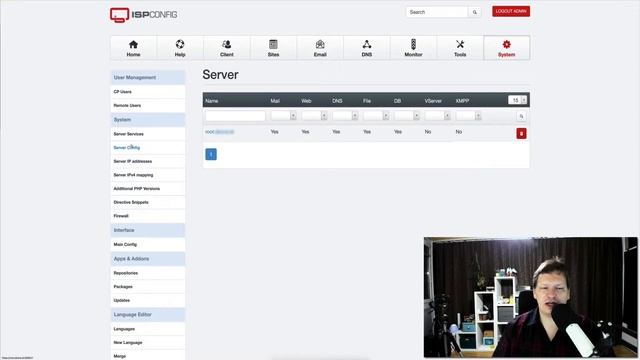The width and height of the screenshot is (640, 360).
Task: Open the Monitor module
Action: pos(413,48)
